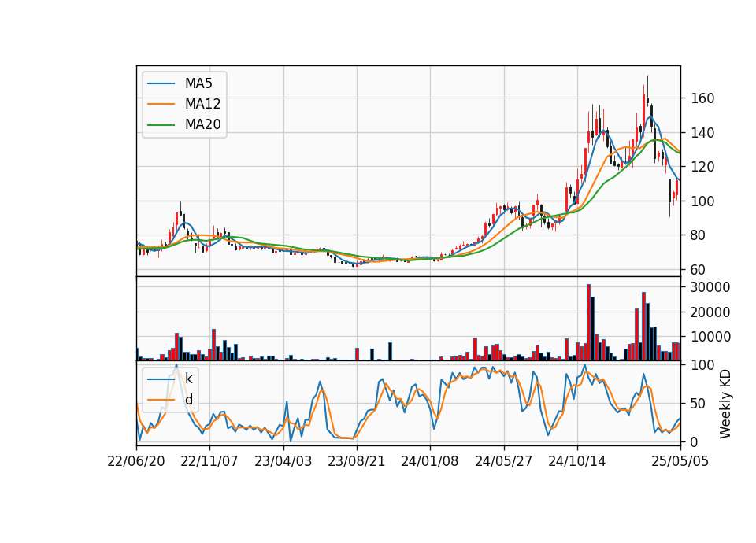Click the orange MA12 legend line sample
Viewport: 756px width, 543px height.
pyautogui.click(x=161, y=104)
